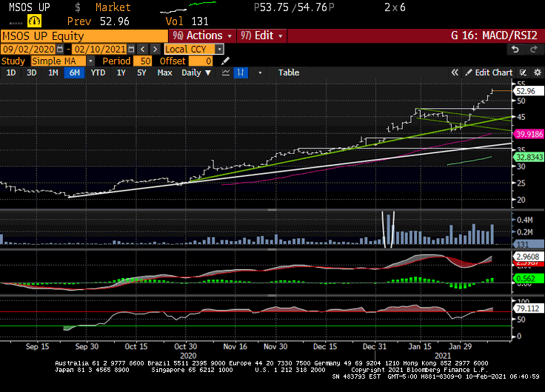
Task: Select the 5Y range tab
Action: click(141, 72)
